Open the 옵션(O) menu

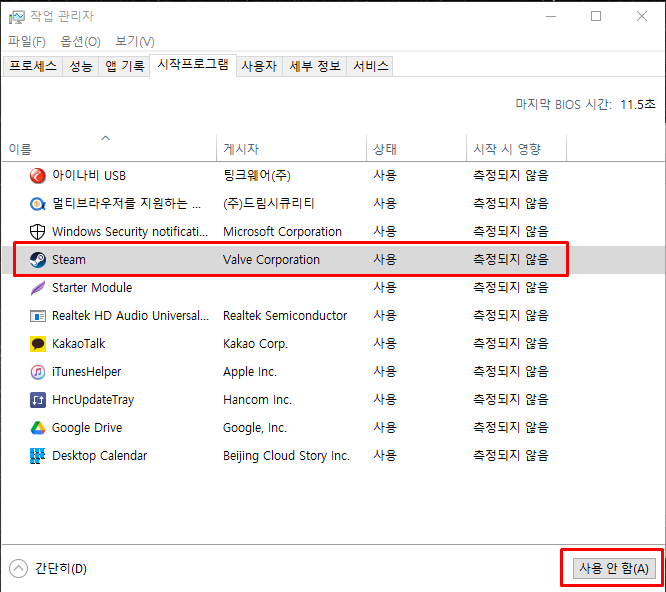click(80, 42)
